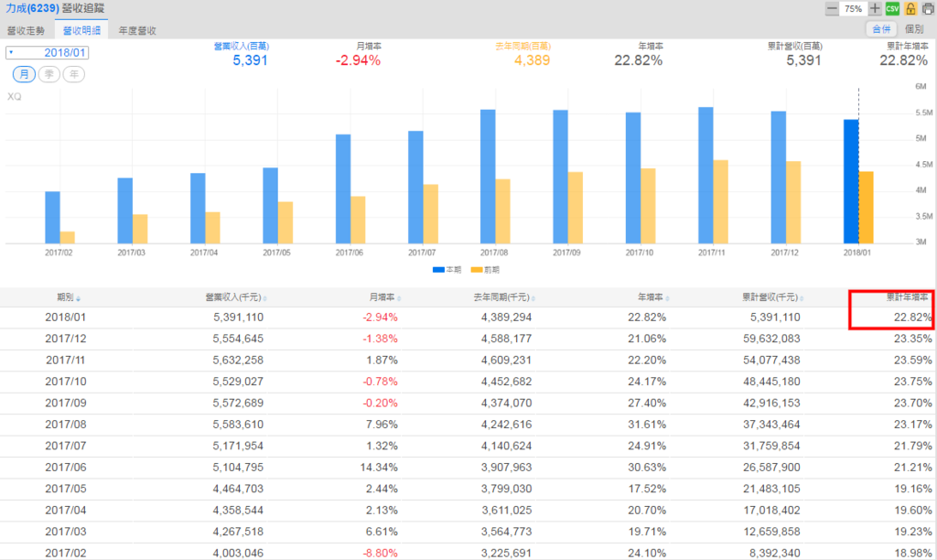Click the orange 前期 legend swatch

[476, 270]
